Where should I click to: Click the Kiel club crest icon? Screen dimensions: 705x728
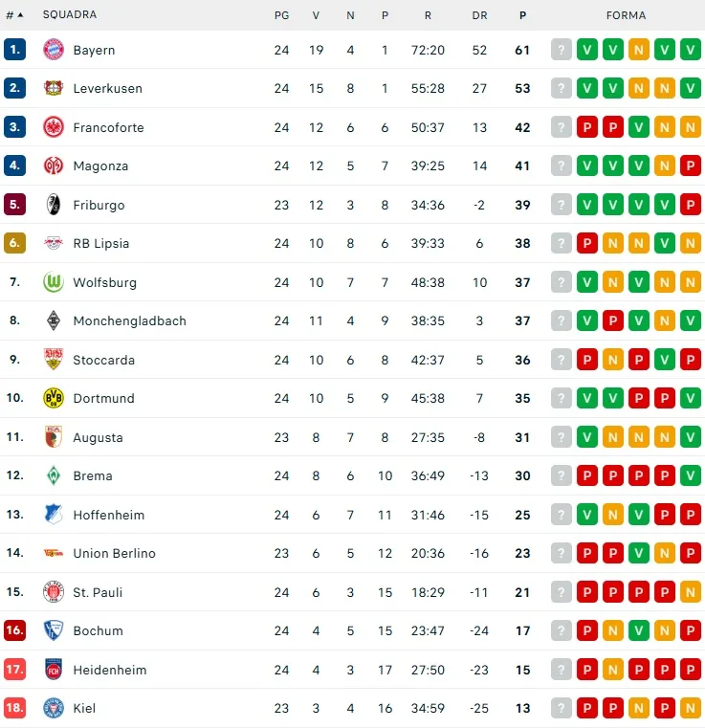click(54, 708)
